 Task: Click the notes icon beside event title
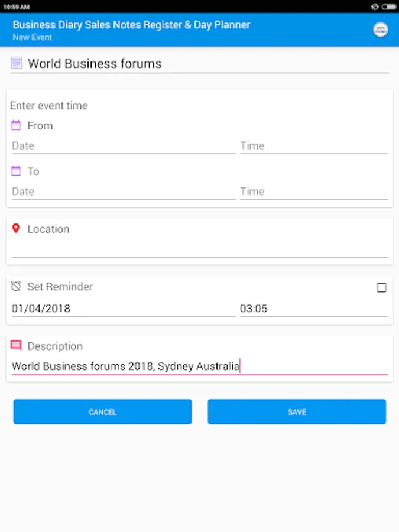[17, 63]
